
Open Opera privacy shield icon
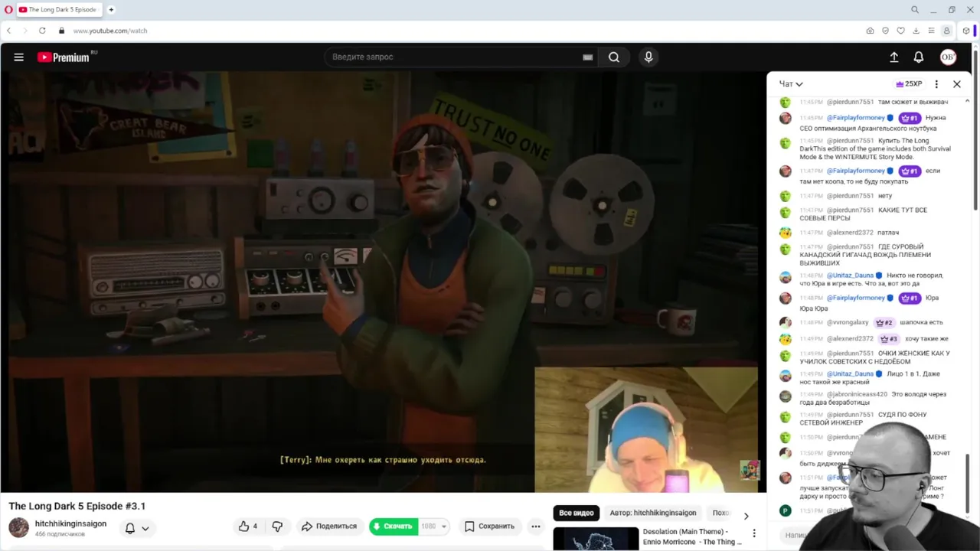pyautogui.click(x=885, y=31)
